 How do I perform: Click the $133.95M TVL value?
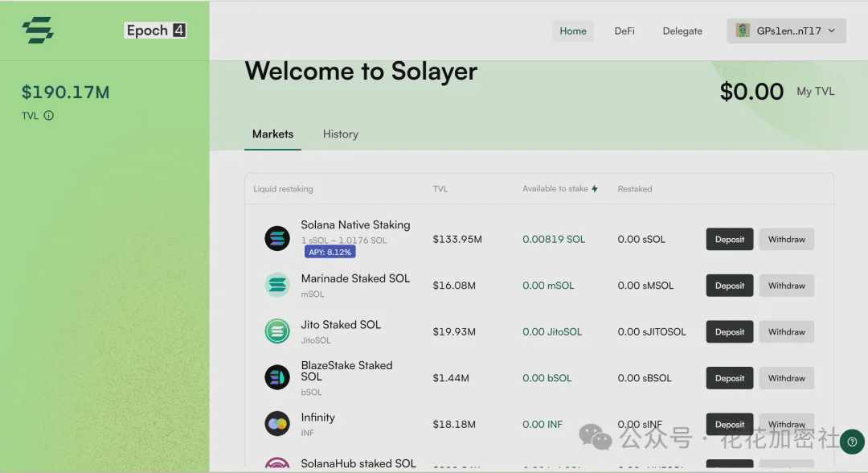[x=457, y=239]
